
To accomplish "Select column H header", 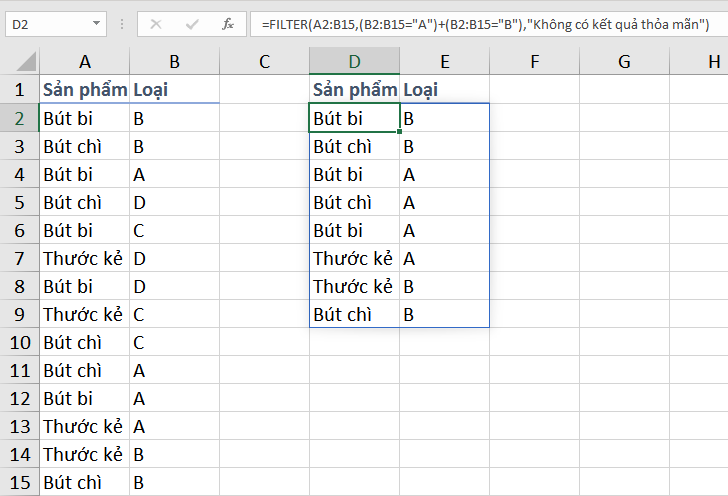I will 713,62.
